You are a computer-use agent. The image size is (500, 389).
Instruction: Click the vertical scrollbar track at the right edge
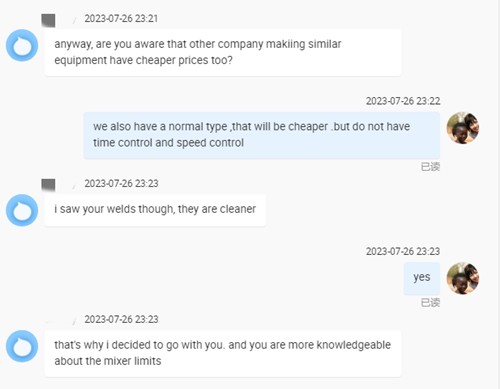499,194
